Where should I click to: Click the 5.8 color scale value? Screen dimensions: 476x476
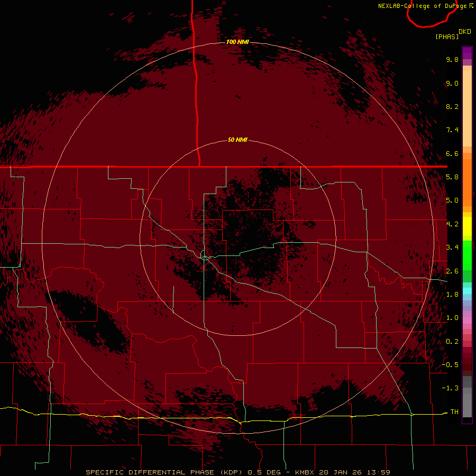(452, 177)
